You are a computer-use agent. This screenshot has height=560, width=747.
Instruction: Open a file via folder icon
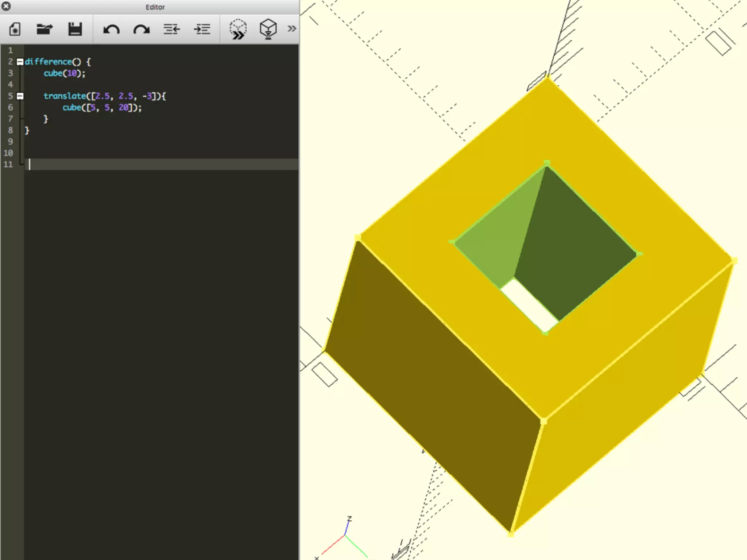(44, 29)
